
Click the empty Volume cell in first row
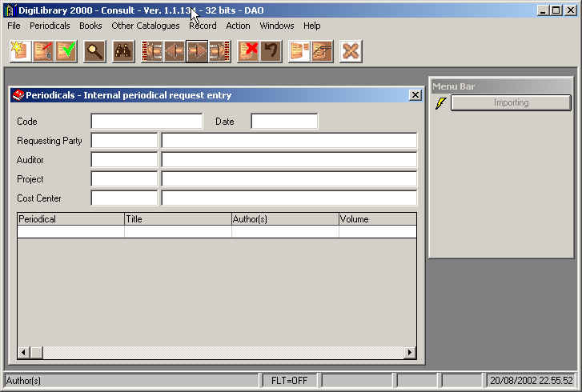pyautogui.click(x=378, y=231)
